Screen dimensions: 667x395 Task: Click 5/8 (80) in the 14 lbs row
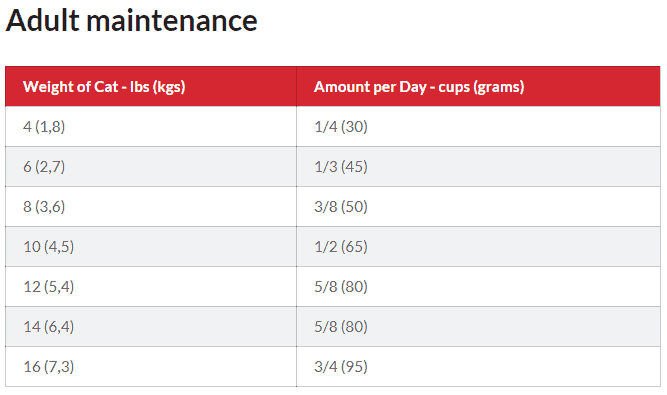[x=478, y=326]
